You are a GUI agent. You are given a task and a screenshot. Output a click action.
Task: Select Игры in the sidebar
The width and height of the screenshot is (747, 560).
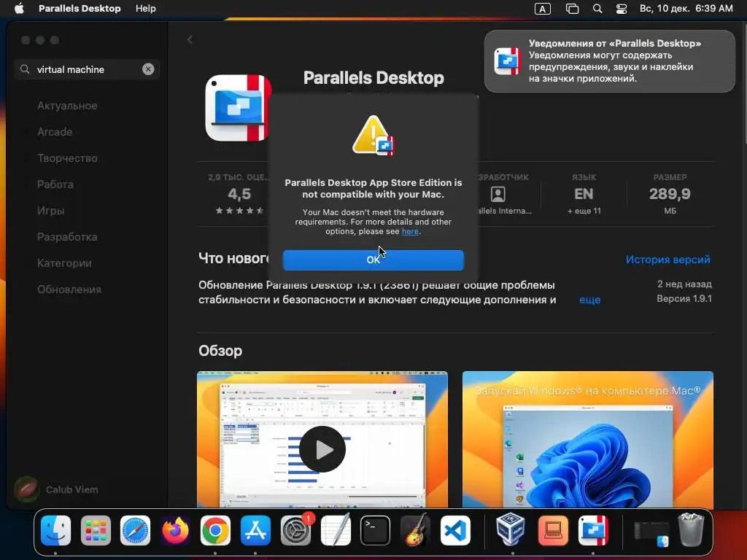click(50, 211)
